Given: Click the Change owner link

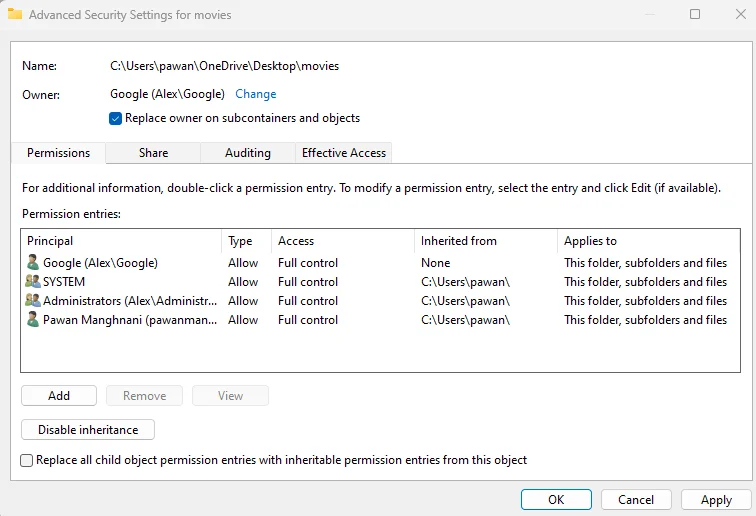Looking at the screenshot, I should point(256,94).
